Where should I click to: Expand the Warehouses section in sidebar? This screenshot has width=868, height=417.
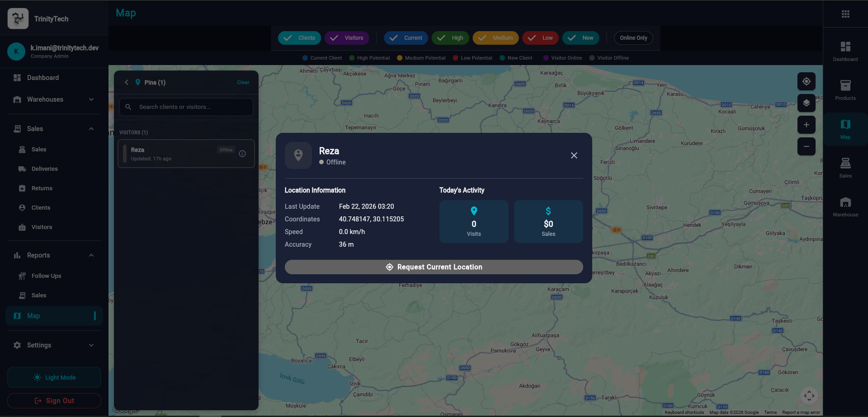(x=53, y=99)
